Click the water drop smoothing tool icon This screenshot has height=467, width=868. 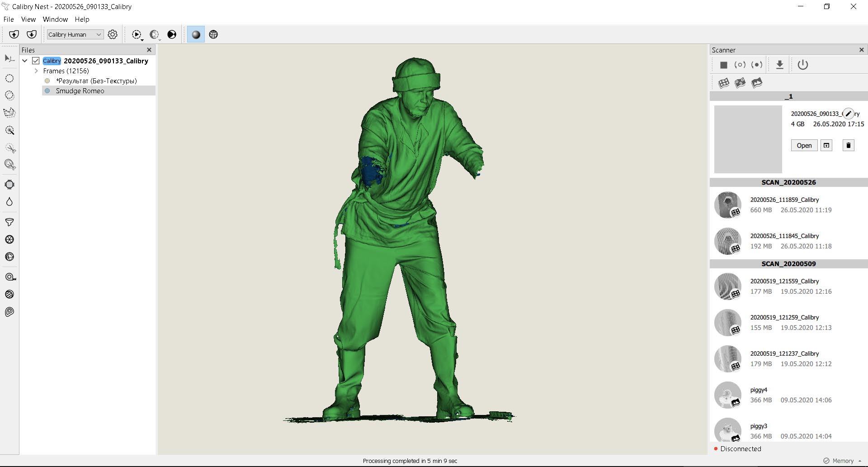9,202
